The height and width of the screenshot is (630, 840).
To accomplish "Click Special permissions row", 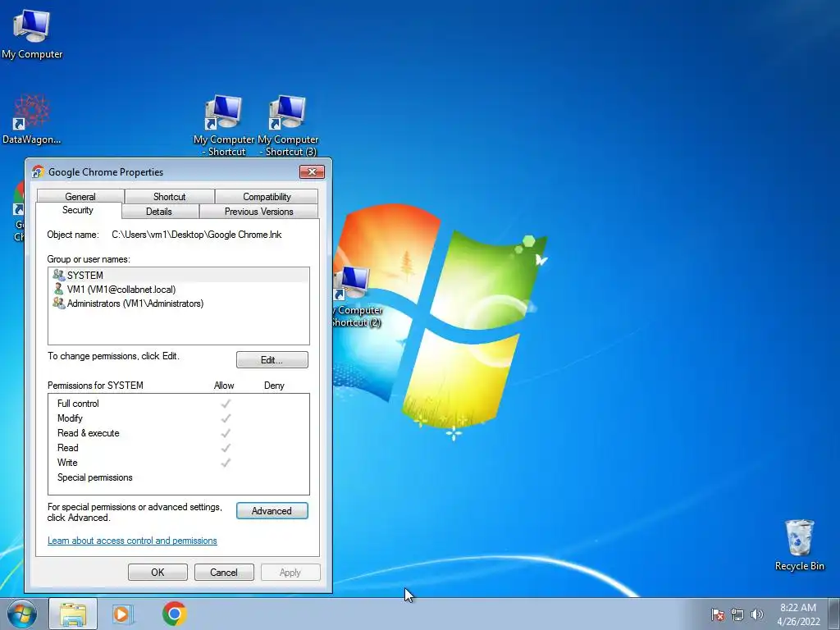I will tap(178, 477).
